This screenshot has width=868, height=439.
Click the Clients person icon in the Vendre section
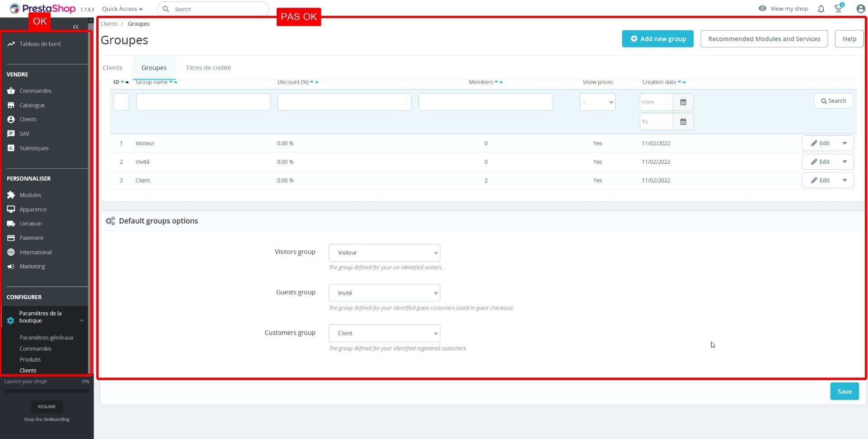[x=11, y=119]
